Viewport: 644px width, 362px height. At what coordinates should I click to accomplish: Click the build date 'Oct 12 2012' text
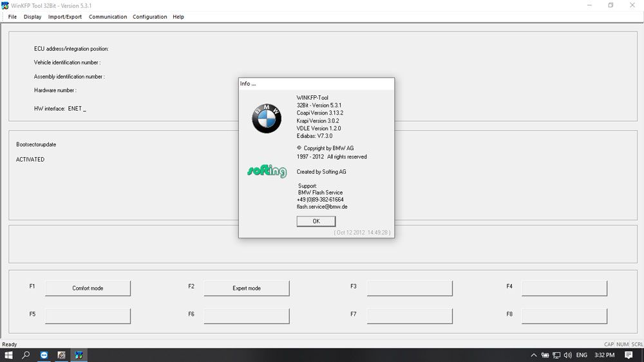pos(351,233)
